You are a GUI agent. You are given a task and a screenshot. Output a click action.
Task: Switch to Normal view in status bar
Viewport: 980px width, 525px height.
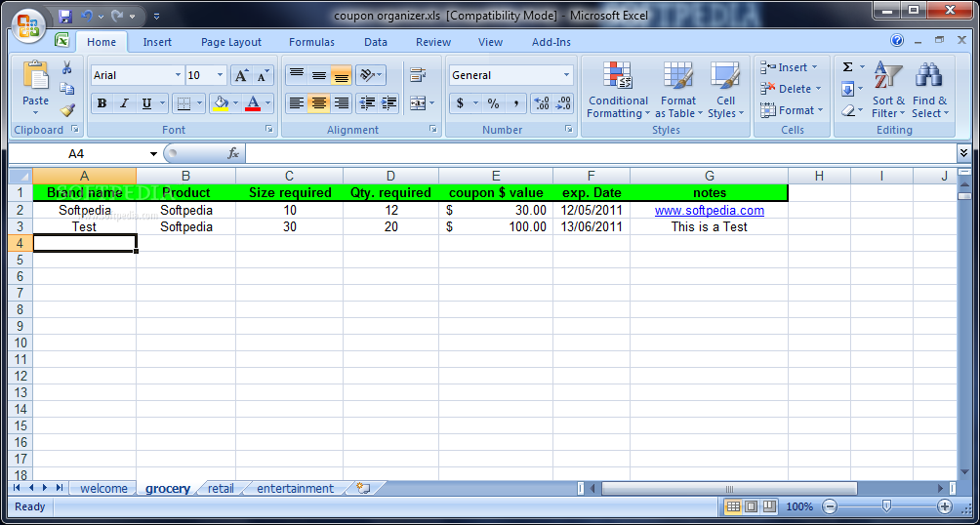(733, 506)
